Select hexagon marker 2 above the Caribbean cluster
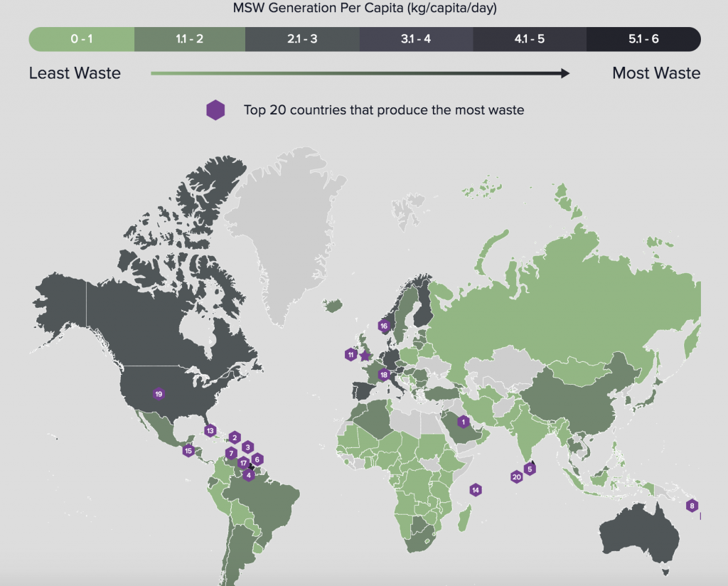The width and height of the screenshot is (728, 586). 235,437
